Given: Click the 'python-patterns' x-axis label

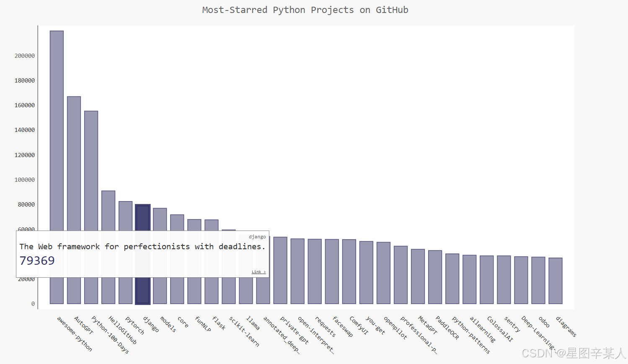Looking at the screenshot, I should click(x=471, y=335).
